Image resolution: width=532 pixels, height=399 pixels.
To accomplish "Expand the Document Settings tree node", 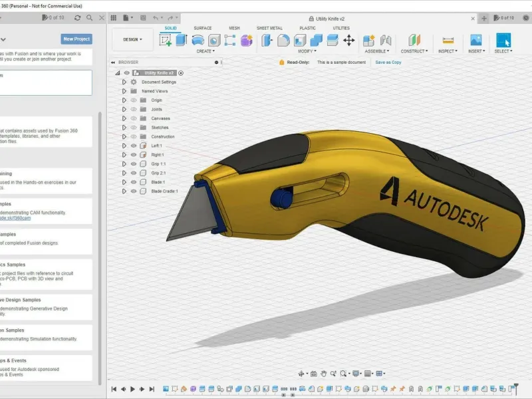I will pyautogui.click(x=124, y=82).
